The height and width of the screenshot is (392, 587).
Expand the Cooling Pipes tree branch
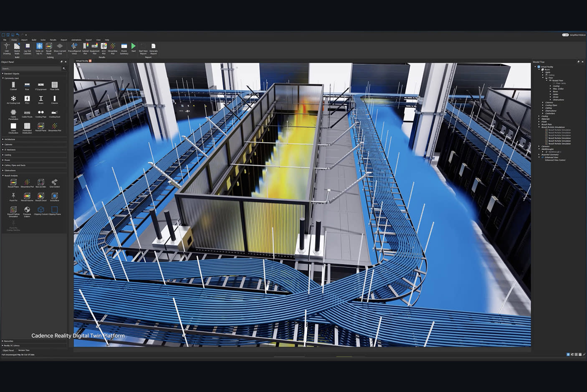click(543, 105)
